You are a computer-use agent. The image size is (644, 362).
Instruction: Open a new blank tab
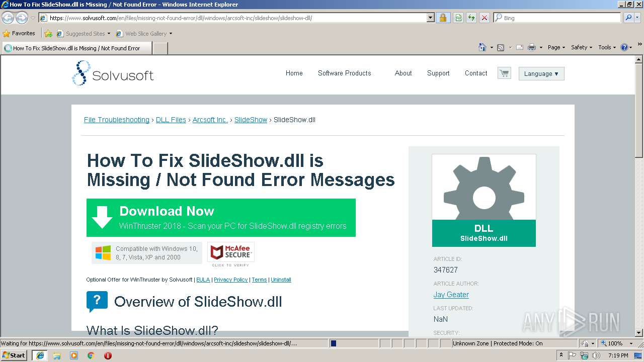[160, 48]
